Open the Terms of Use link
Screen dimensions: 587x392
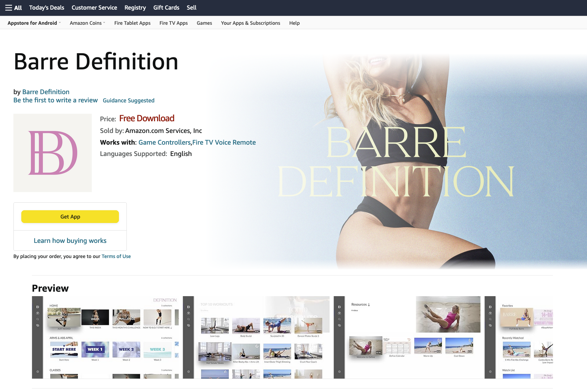(116, 256)
